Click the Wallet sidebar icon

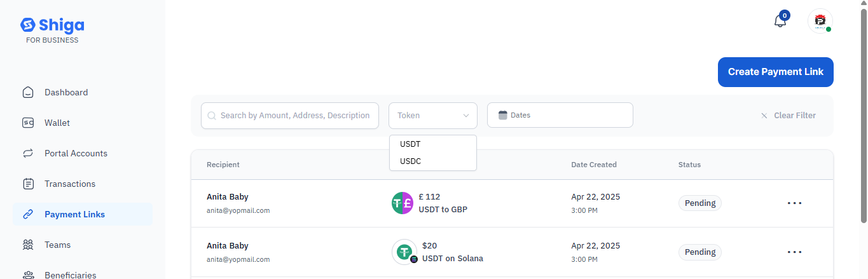coord(28,123)
